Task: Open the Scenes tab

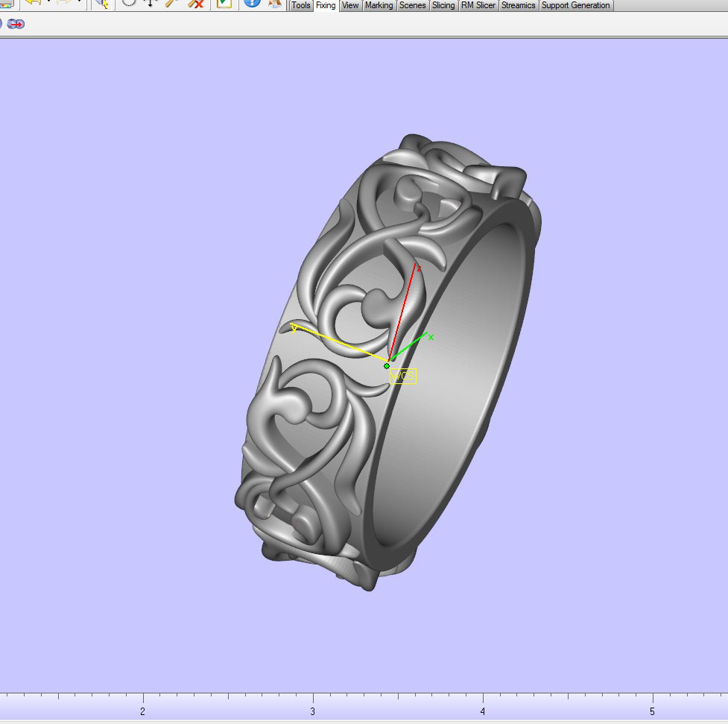Action: (x=413, y=5)
